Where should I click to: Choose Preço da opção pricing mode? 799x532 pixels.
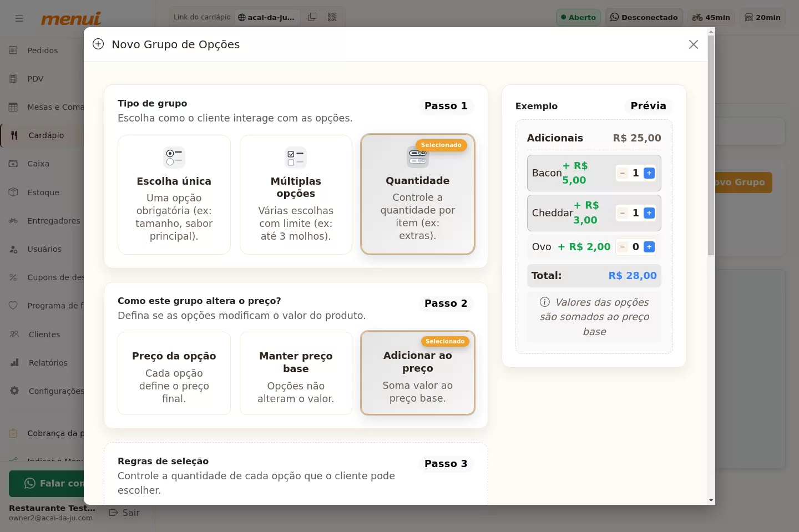(174, 373)
